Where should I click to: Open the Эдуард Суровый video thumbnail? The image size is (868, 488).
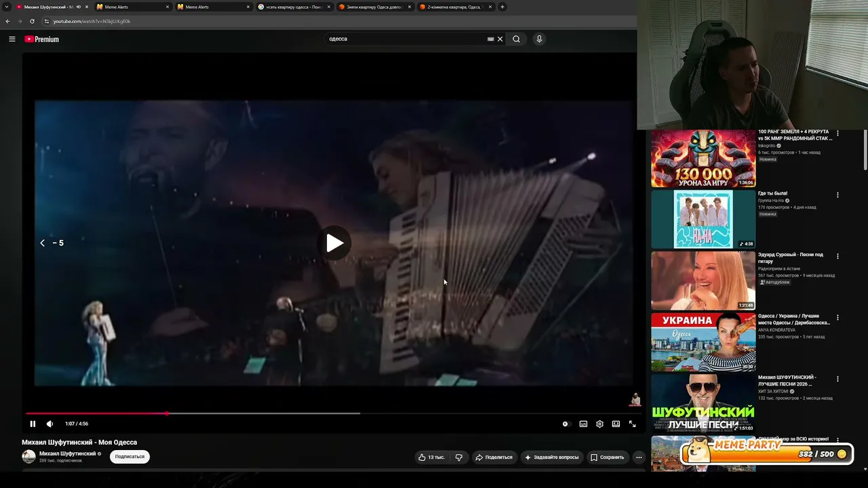703,281
